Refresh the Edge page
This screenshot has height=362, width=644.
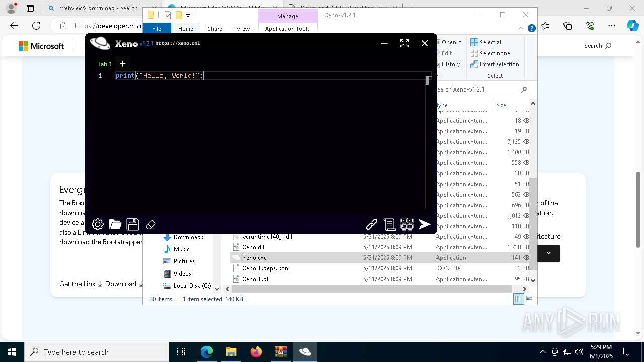pos(36,26)
